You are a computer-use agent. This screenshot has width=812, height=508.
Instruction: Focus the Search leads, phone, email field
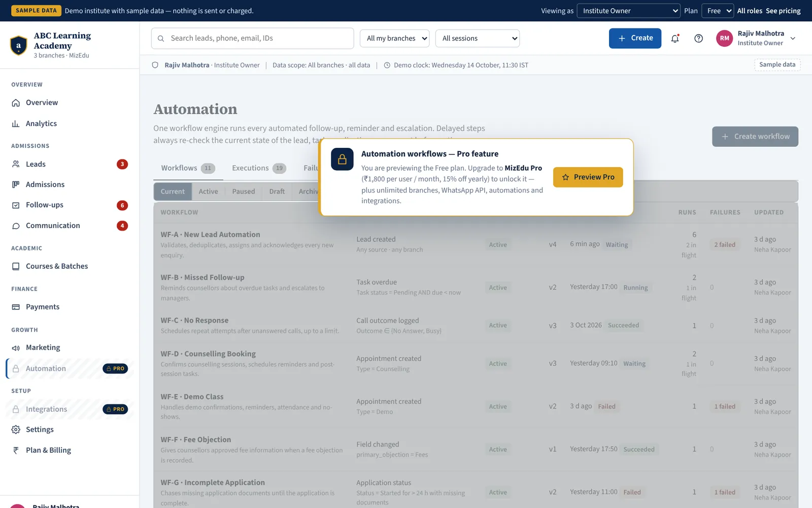coord(253,39)
